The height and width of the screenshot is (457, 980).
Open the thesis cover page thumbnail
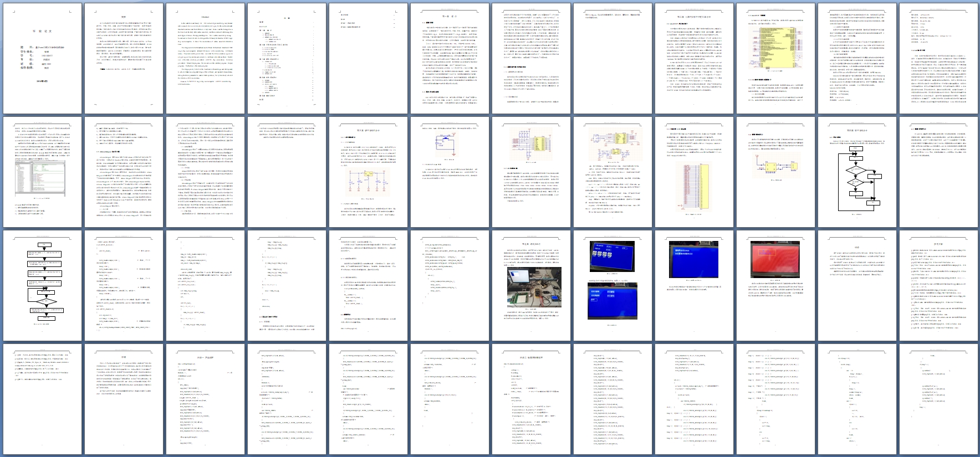pyautogui.click(x=42, y=59)
